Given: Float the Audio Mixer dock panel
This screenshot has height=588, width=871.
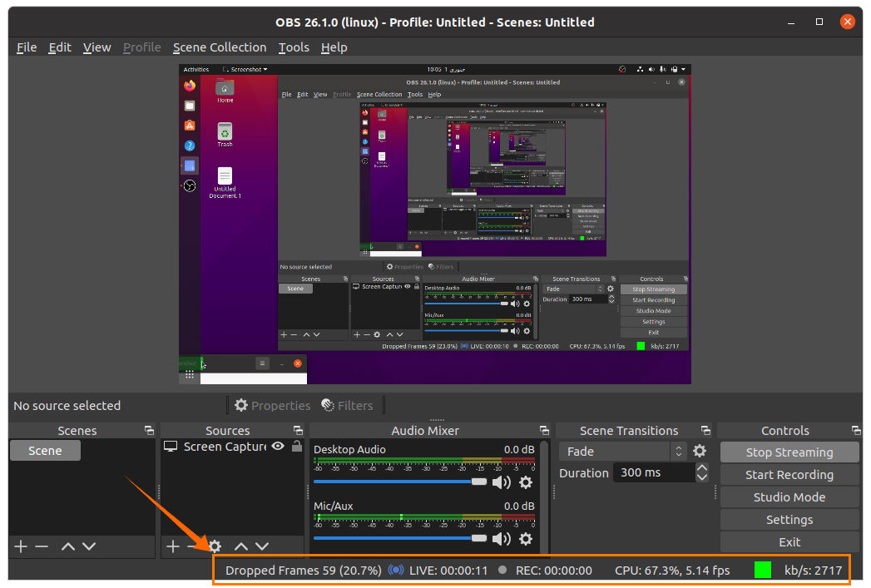Looking at the screenshot, I should pyautogui.click(x=544, y=430).
